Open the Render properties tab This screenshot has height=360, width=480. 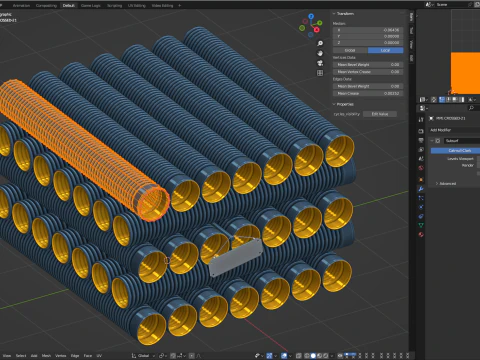point(421,131)
